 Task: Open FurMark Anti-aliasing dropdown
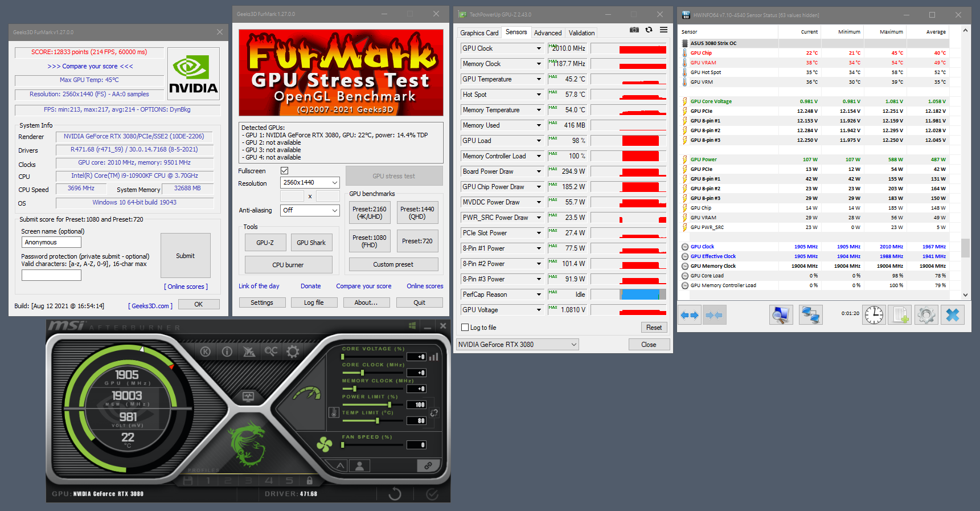pos(310,210)
